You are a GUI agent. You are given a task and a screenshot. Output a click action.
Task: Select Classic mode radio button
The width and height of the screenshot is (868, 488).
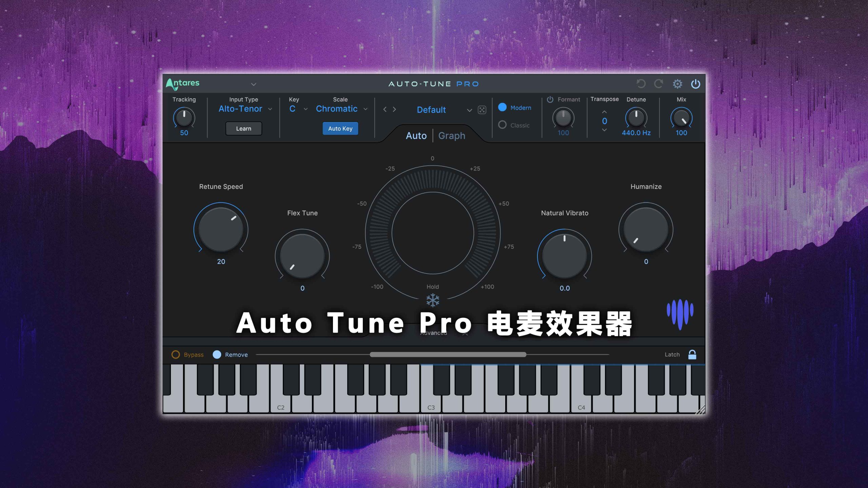502,125
